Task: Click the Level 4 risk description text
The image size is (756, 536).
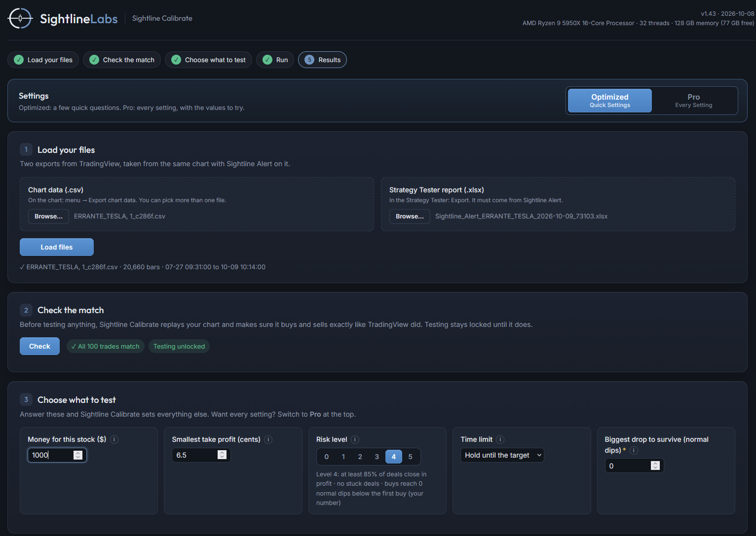Action: tap(371, 489)
